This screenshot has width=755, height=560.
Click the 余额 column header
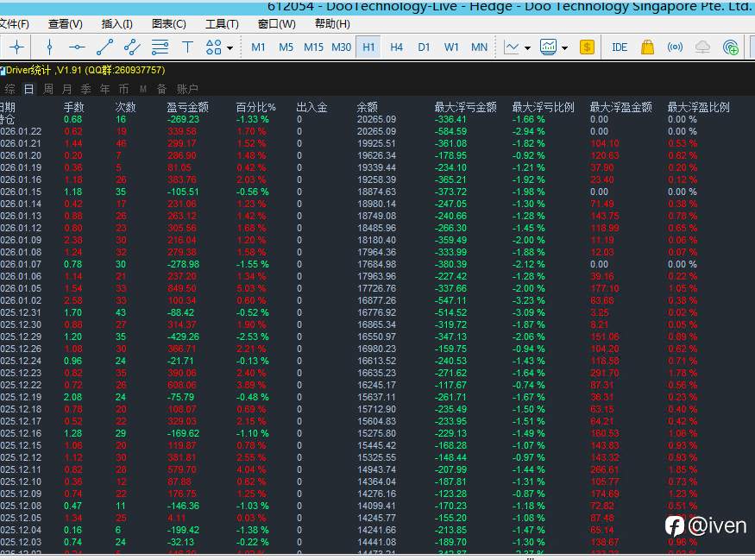(x=367, y=107)
